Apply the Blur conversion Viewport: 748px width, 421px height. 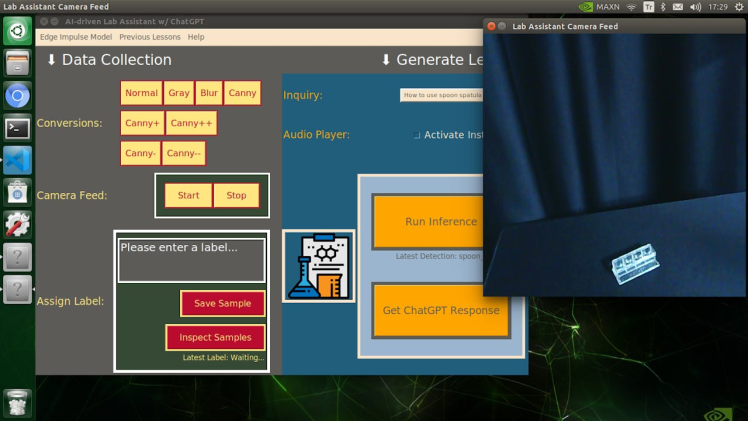click(x=209, y=93)
